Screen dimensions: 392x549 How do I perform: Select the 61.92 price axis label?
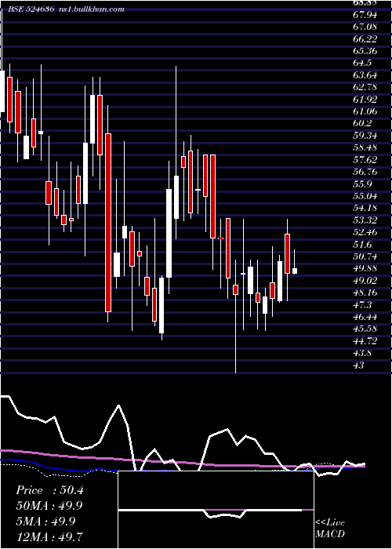pos(365,100)
